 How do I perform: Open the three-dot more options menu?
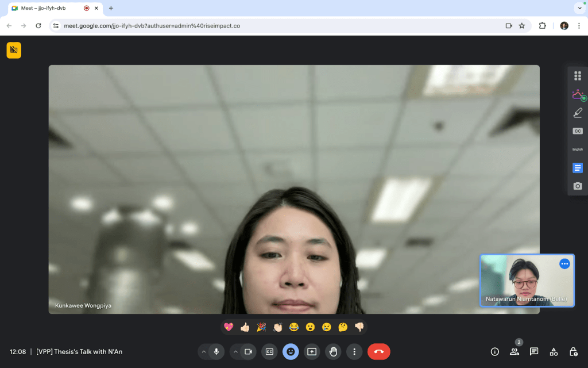(354, 351)
